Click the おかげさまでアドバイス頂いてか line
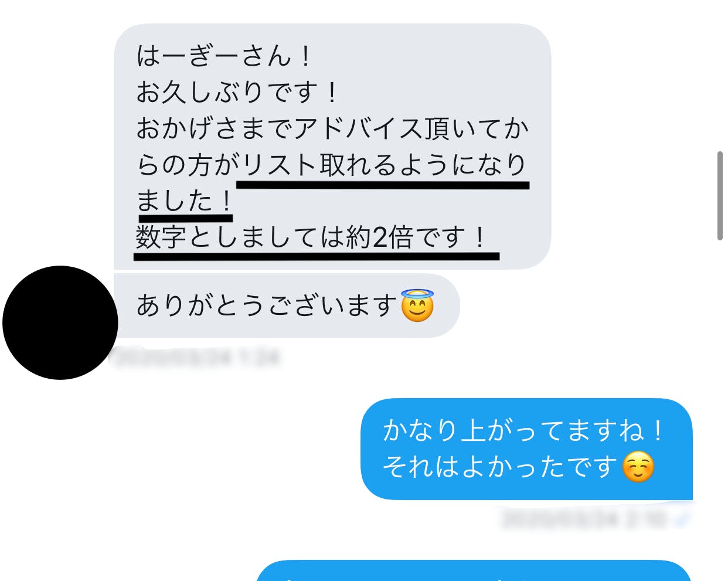The image size is (728, 581). 332,128
